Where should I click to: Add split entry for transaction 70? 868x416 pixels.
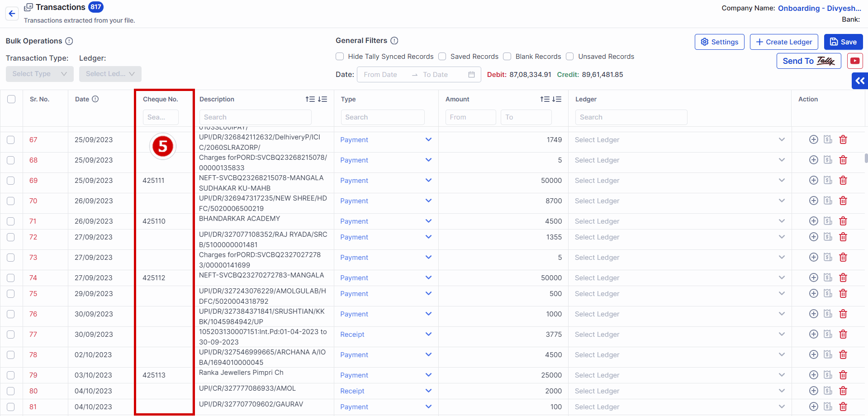tap(813, 201)
